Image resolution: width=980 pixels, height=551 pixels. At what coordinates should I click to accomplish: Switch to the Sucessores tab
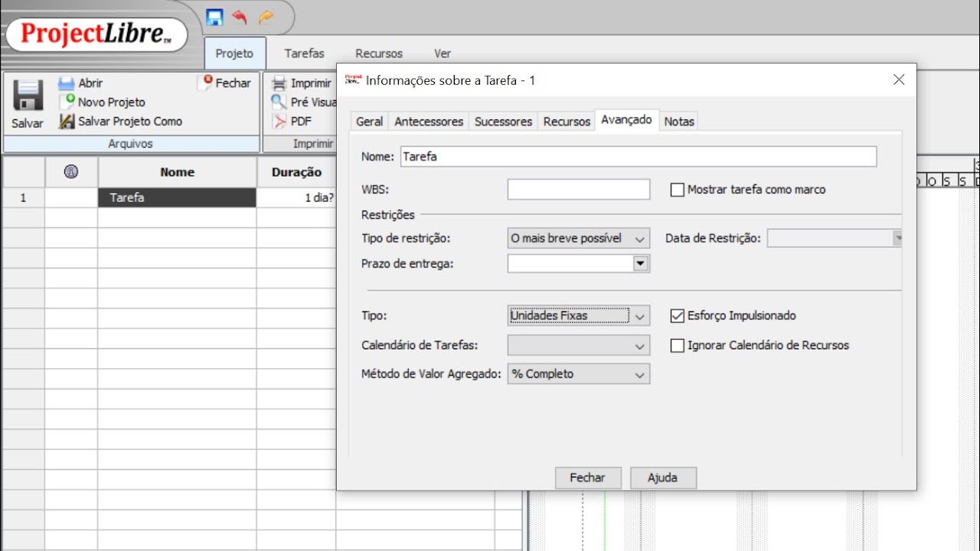503,122
